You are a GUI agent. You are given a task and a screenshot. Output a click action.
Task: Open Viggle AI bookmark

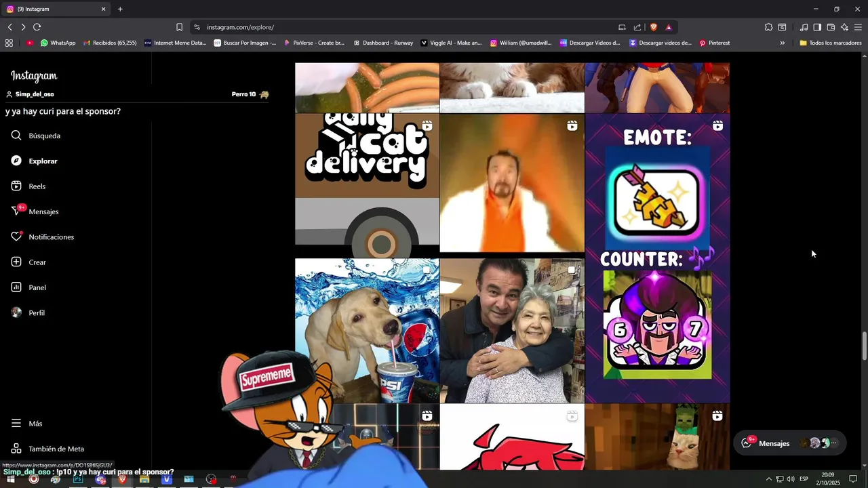pyautogui.click(x=451, y=43)
